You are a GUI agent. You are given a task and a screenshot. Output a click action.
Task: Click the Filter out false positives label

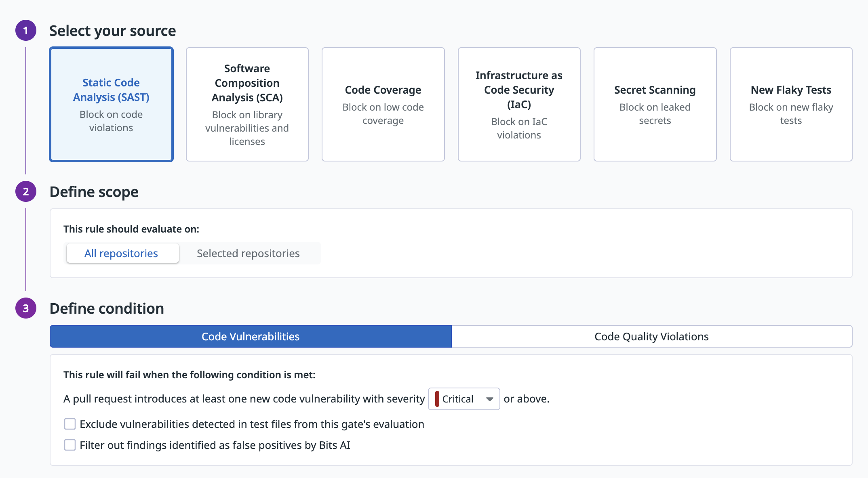(x=215, y=445)
